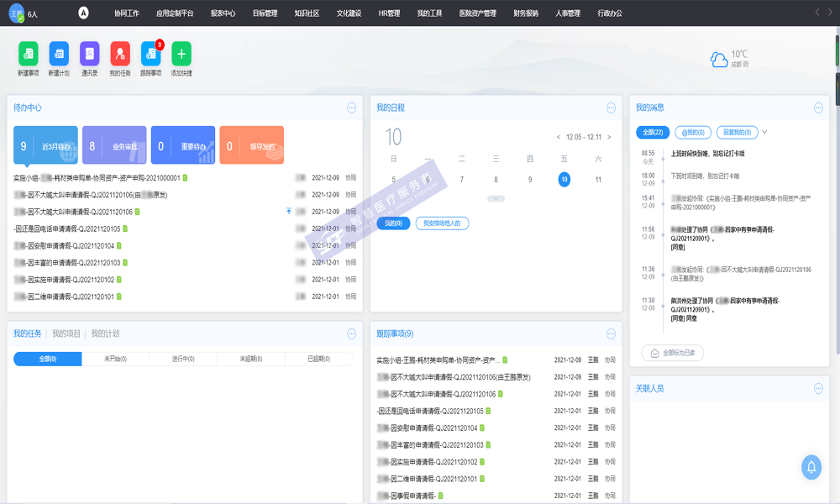
Task: Open the 业务审批 card showing 8
Action: coord(114,146)
